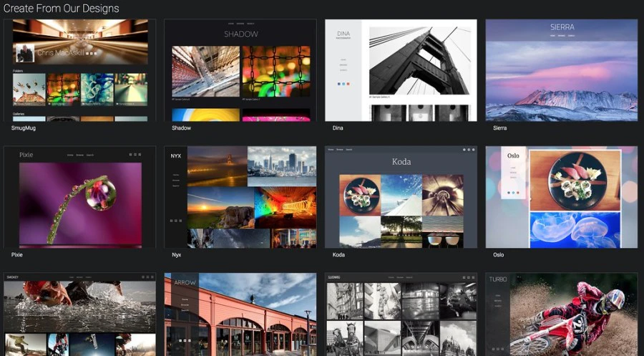This screenshot has height=356, width=644.
Task: Click the SHADOW title inside the Shadow preview
Action: coord(240,34)
